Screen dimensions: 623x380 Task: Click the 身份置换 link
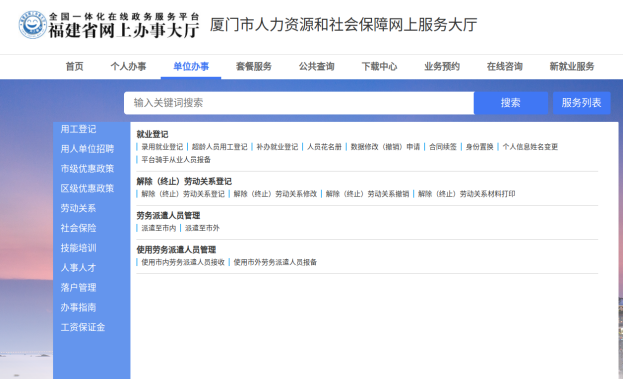tap(480, 147)
